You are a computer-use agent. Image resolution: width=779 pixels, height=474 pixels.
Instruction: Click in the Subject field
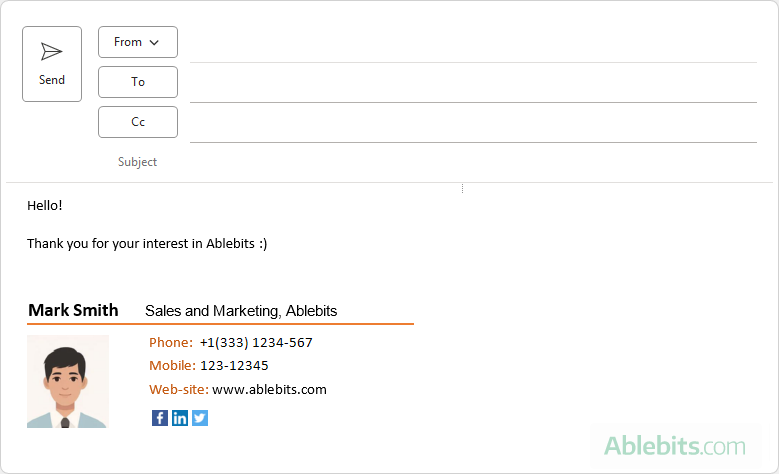(x=472, y=162)
